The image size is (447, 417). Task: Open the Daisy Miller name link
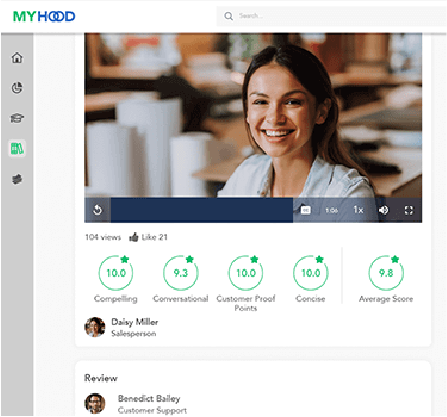(x=135, y=322)
